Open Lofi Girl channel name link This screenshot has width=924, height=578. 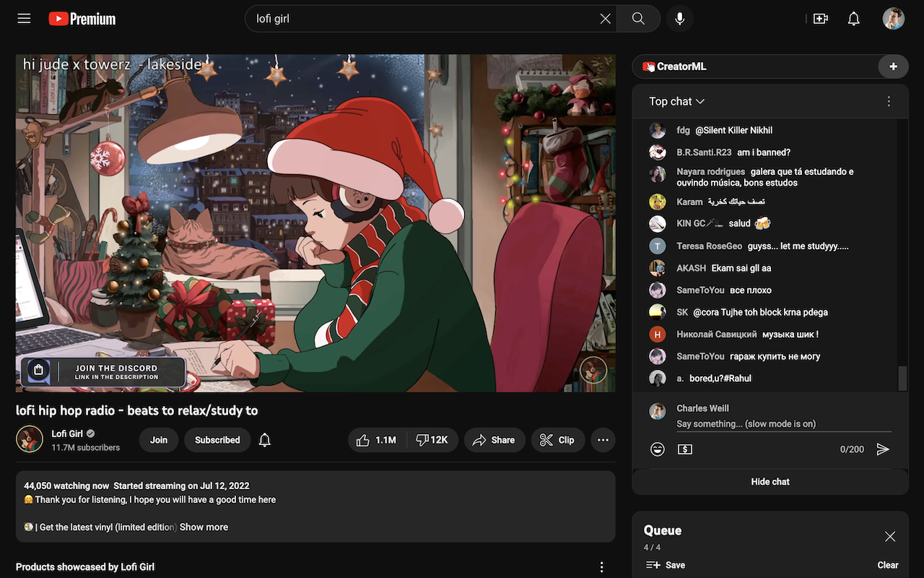pos(67,433)
